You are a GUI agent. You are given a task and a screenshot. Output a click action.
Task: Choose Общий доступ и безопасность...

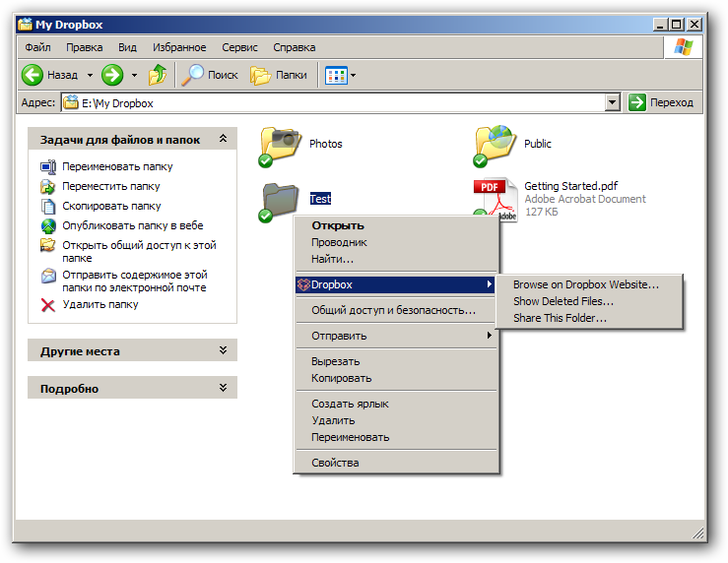coord(396,310)
